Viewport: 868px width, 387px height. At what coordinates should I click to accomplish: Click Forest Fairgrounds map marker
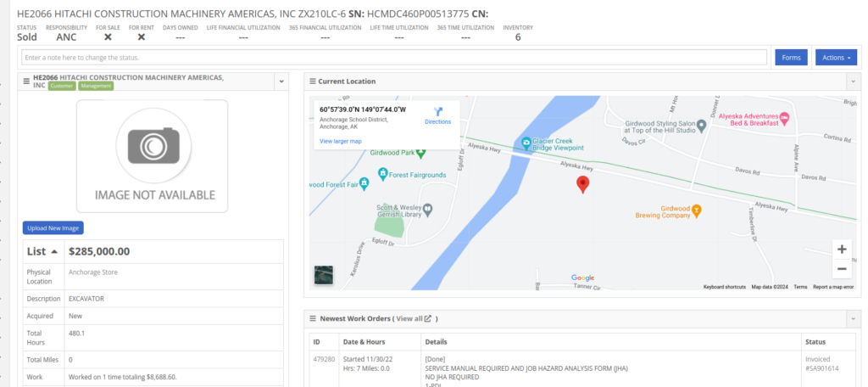[382, 174]
